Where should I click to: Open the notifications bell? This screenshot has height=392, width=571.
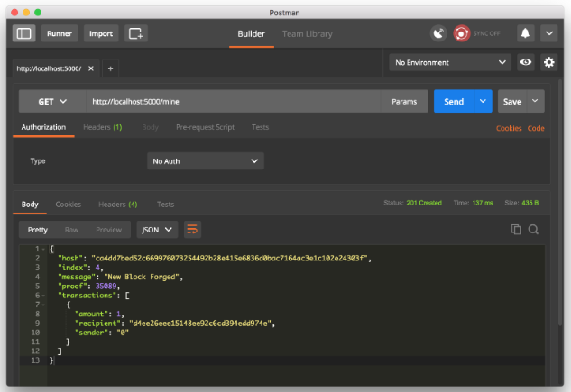point(526,33)
